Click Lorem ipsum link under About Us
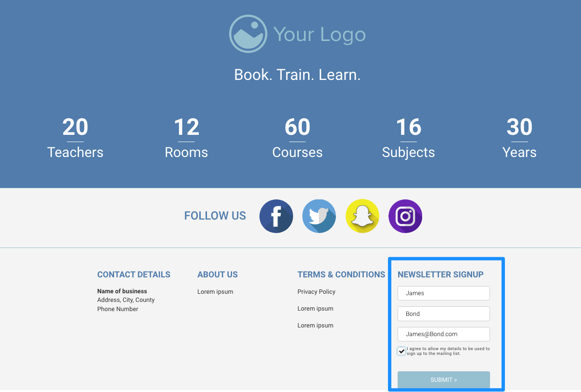 coord(215,292)
